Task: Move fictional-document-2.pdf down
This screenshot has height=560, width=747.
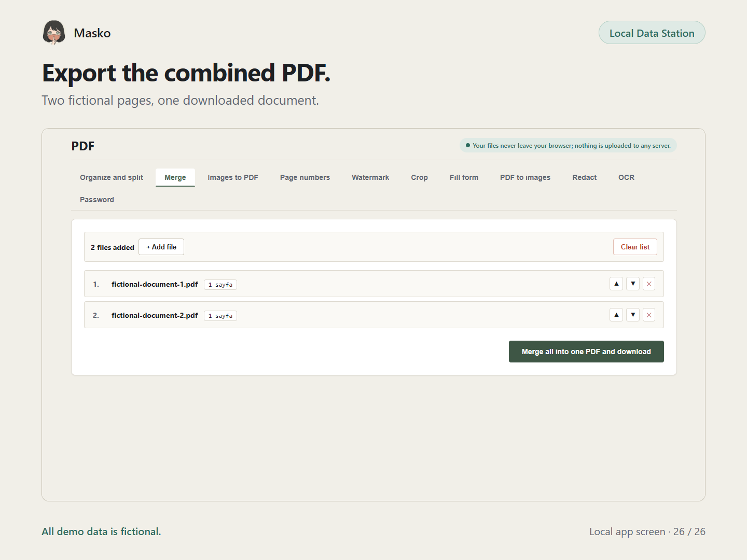Action: pos(633,315)
